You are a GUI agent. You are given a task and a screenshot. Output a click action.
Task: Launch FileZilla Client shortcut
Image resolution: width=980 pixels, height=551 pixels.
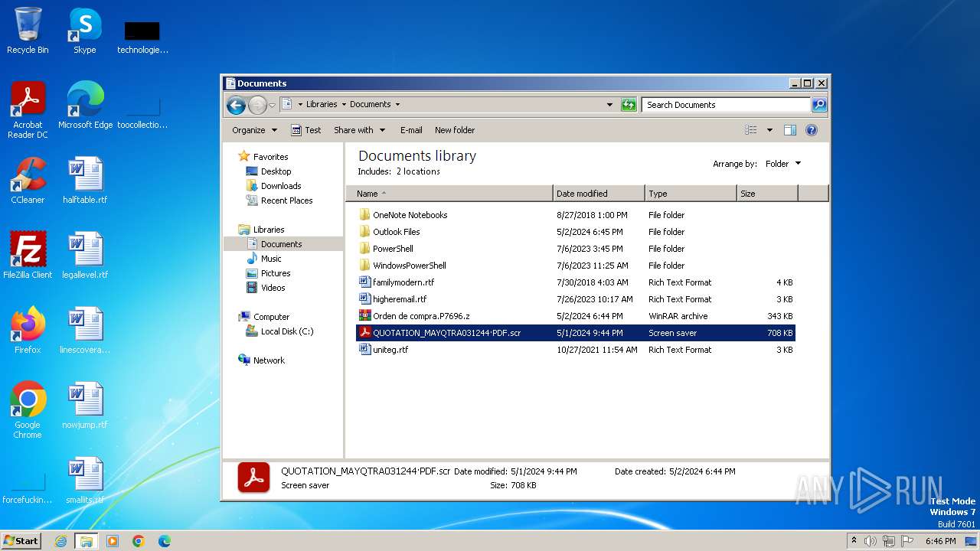tap(28, 256)
